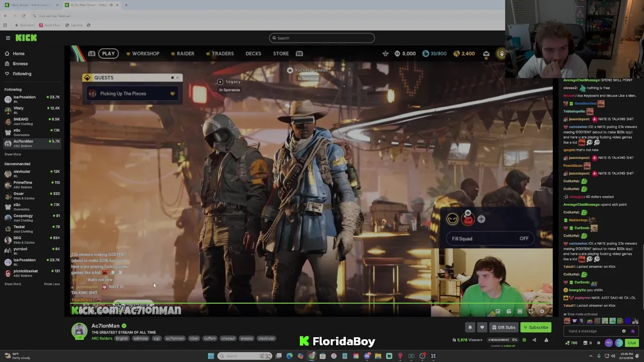644x362 pixels.
Task: Open the Kick sidebar hamburger menu
Action: point(8,38)
